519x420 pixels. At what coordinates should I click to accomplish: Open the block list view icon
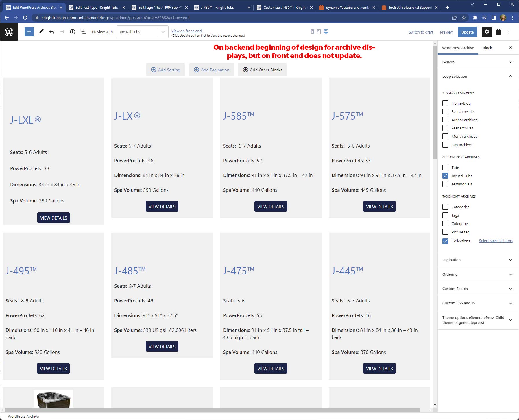[83, 32]
